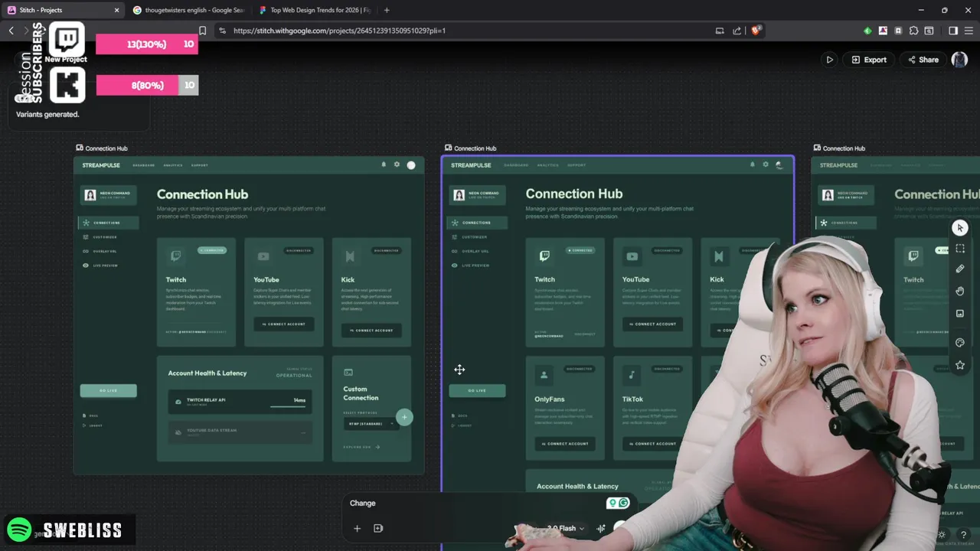
Task: Choose the marquee area-select tool
Action: pos(960,249)
